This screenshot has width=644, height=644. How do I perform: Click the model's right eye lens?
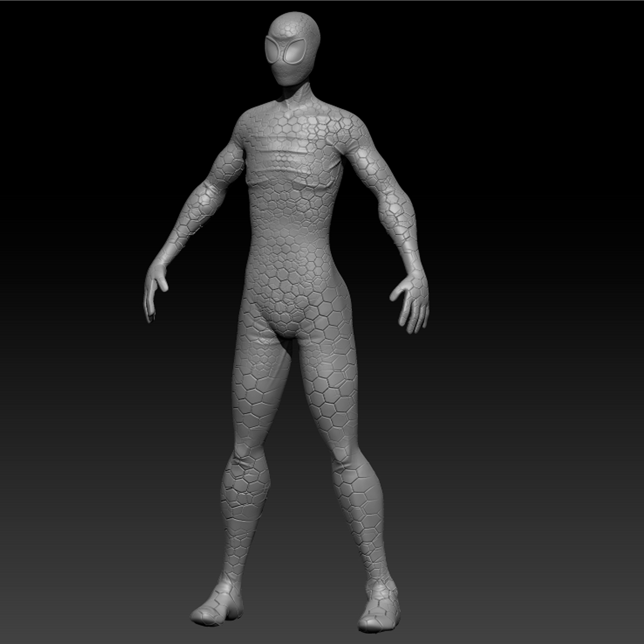tap(294, 51)
